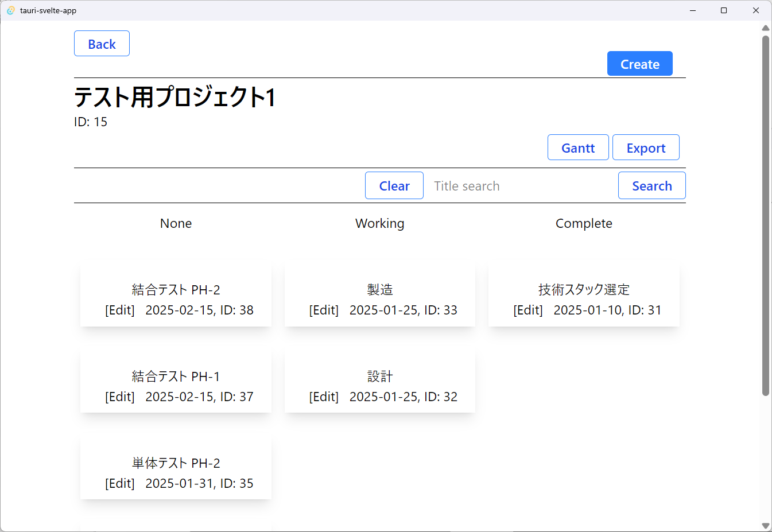
Task: Clear the title search
Action: point(394,185)
